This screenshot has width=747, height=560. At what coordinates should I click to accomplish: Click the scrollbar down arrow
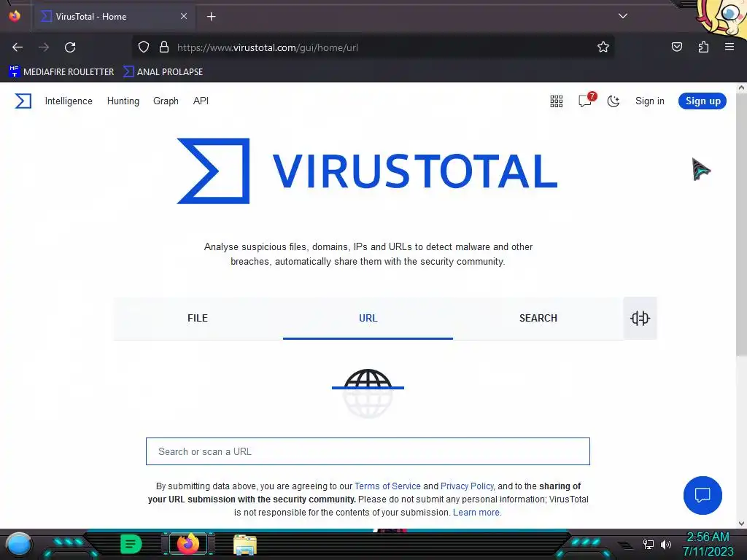tap(741, 524)
